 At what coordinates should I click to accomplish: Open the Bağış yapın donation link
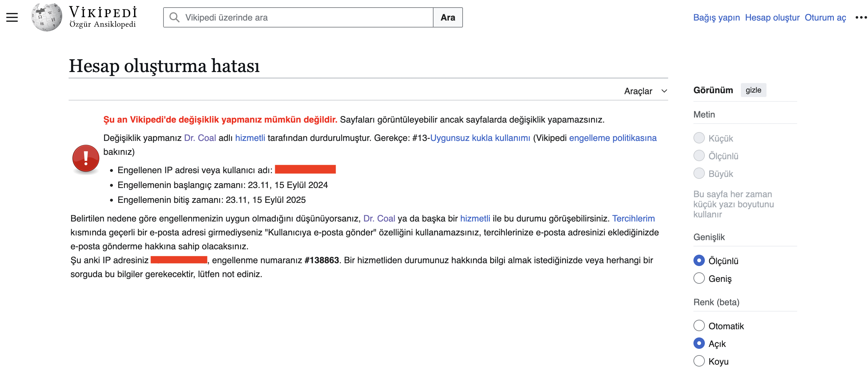click(x=716, y=17)
